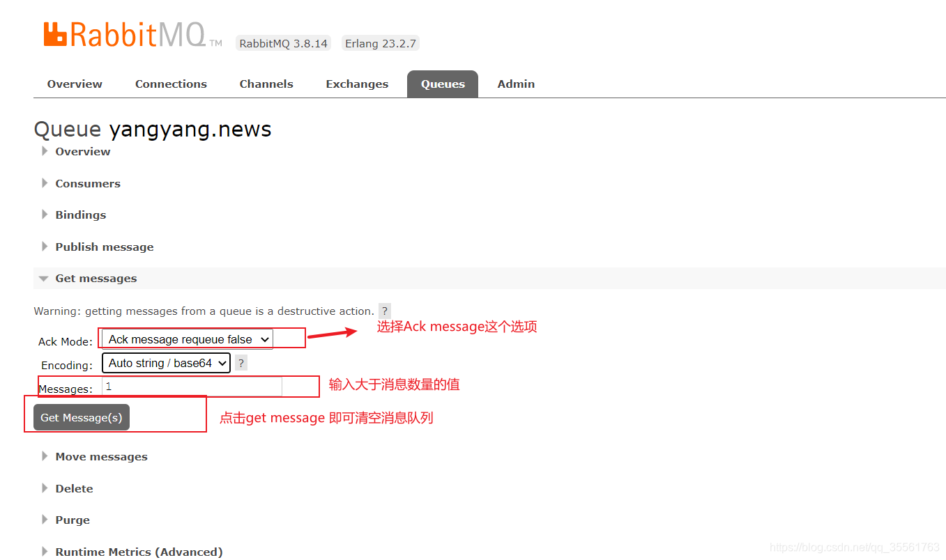The height and width of the screenshot is (560, 946).
Task: Expand the Publish message section
Action: (104, 247)
